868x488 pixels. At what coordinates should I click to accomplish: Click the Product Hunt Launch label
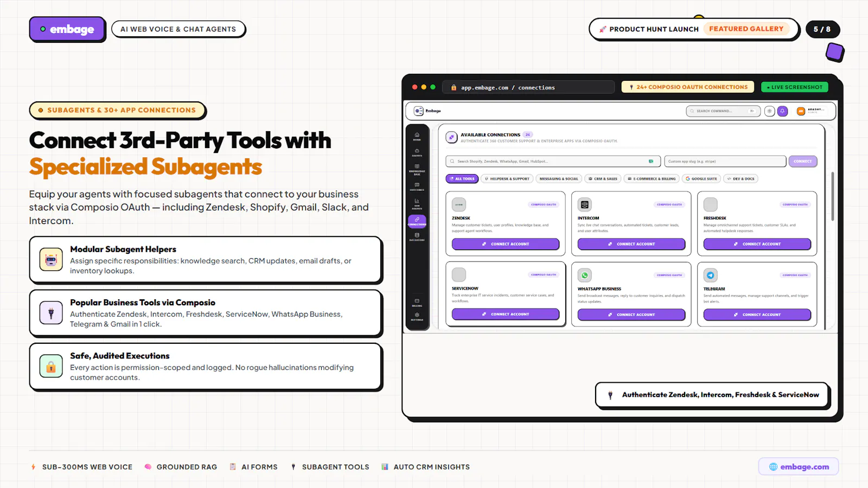pyautogui.click(x=654, y=29)
